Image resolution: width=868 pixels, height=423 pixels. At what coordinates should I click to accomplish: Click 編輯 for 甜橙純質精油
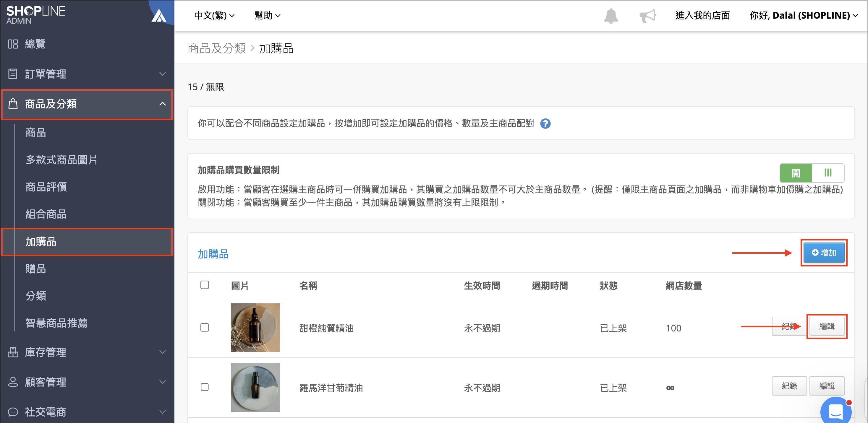tap(827, 326)
